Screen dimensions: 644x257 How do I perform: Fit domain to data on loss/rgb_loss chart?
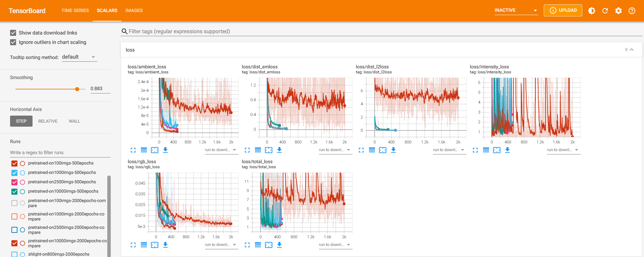click(x=155, y=245)
